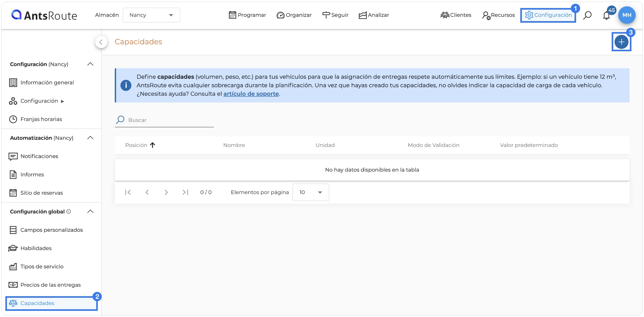Open the Recursos section

[x=499, y=15]
